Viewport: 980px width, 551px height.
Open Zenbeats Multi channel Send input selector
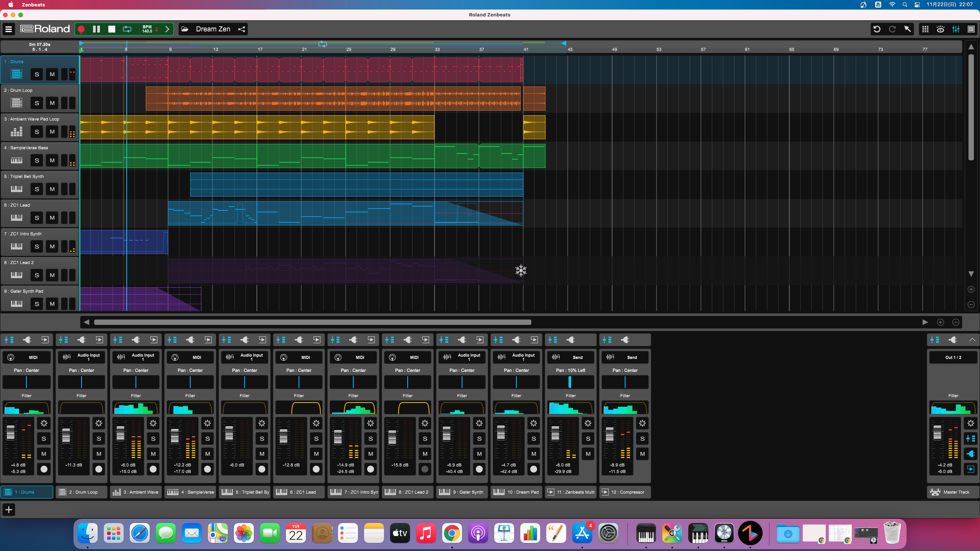[x=570, y=357]
